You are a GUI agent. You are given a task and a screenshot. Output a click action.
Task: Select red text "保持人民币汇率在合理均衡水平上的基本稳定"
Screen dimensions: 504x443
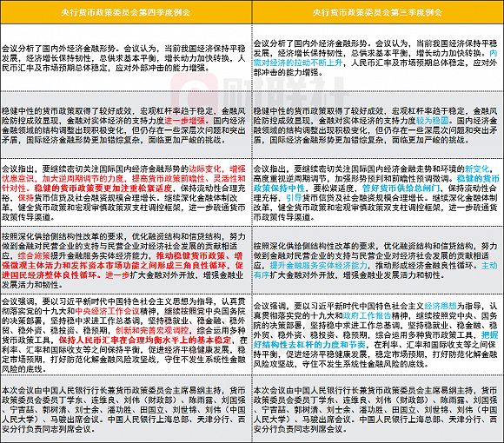click(145, 340)
